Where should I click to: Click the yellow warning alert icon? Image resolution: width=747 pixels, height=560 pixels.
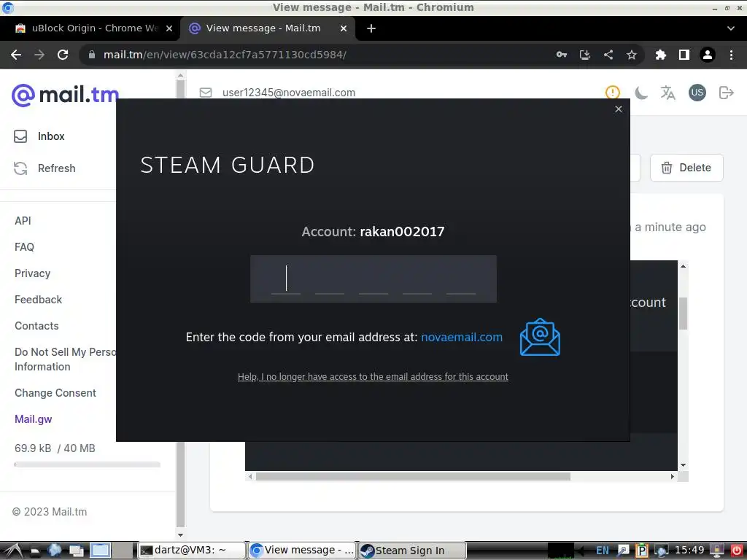coord(612,93)
